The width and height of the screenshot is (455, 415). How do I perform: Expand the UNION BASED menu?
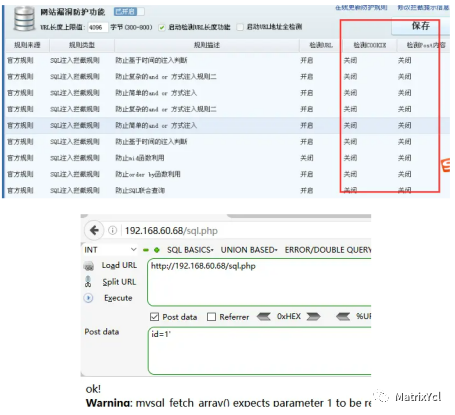pos(249,250)
